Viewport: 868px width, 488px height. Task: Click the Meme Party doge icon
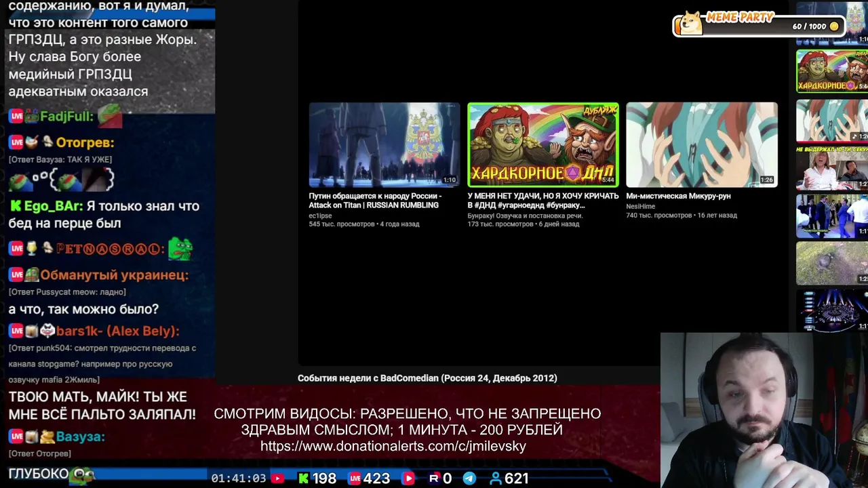click(x=690, y=24)
